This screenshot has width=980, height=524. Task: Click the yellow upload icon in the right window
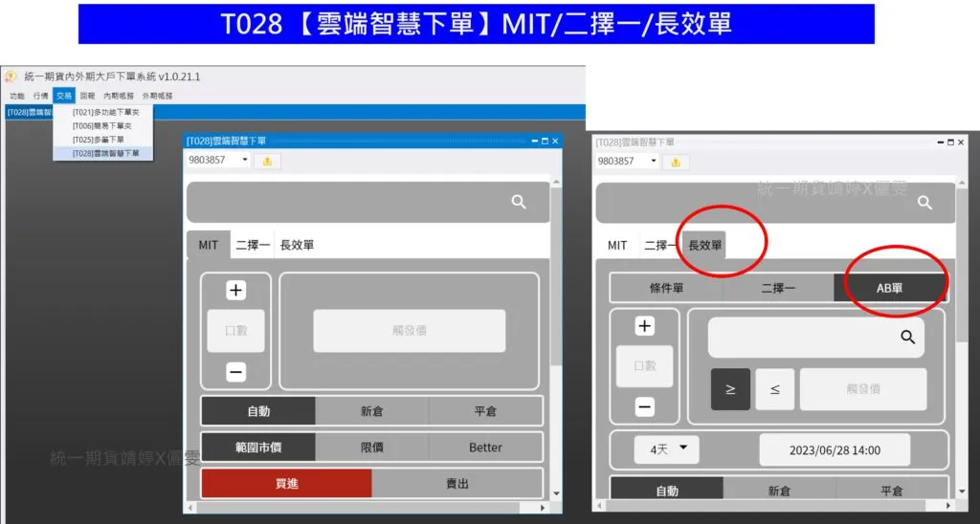[676, 162]
